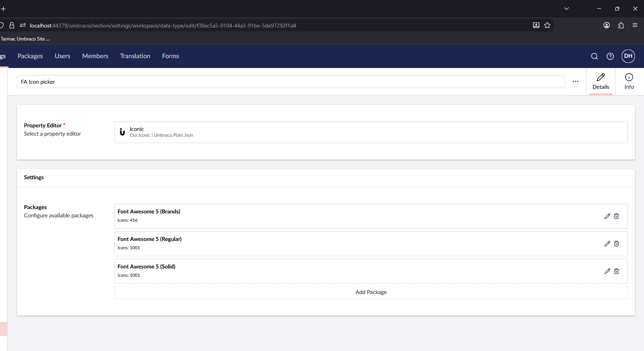The width and height of the screenshot is (644, 351).
Task: Go to the Packages section
Action: click(30, 56)
